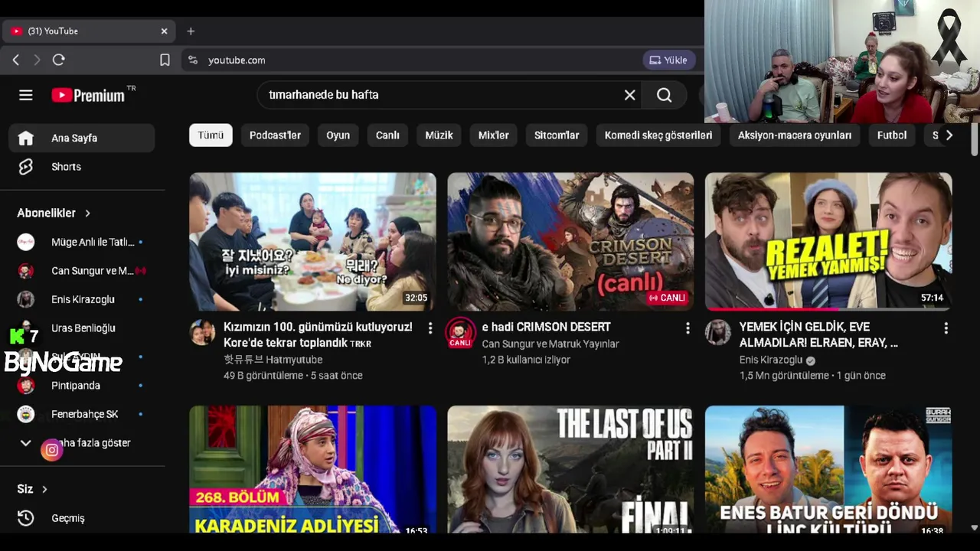Click the magnifier search button
The width and height of the screenshot is (980, 551).
[x=664, y=95]
